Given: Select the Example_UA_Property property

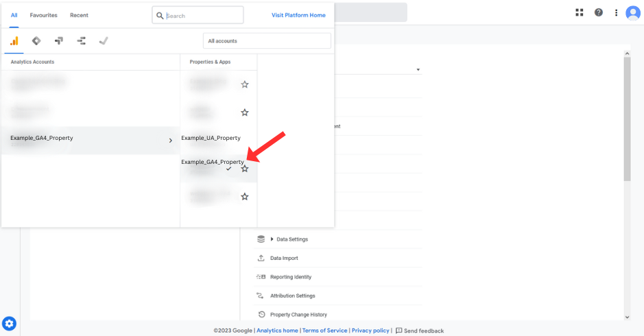Looking at the screenshot, I should [211, 138].
